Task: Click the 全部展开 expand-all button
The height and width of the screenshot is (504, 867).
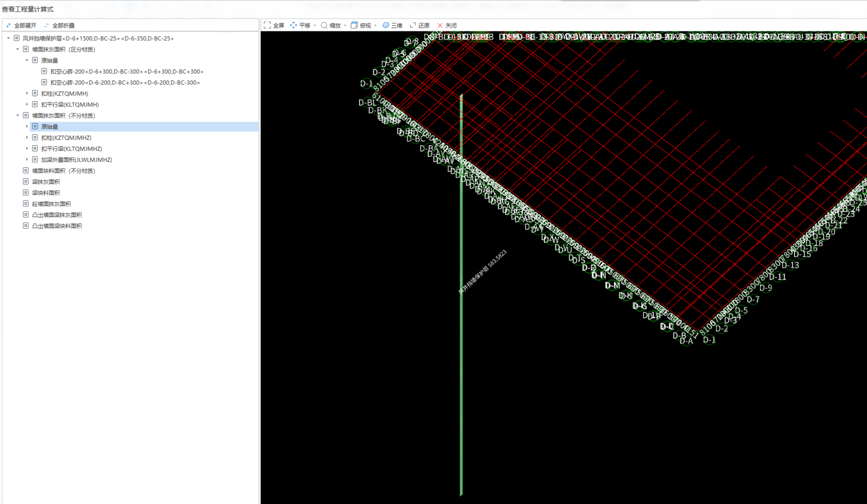Action: [x=21, y=25]
